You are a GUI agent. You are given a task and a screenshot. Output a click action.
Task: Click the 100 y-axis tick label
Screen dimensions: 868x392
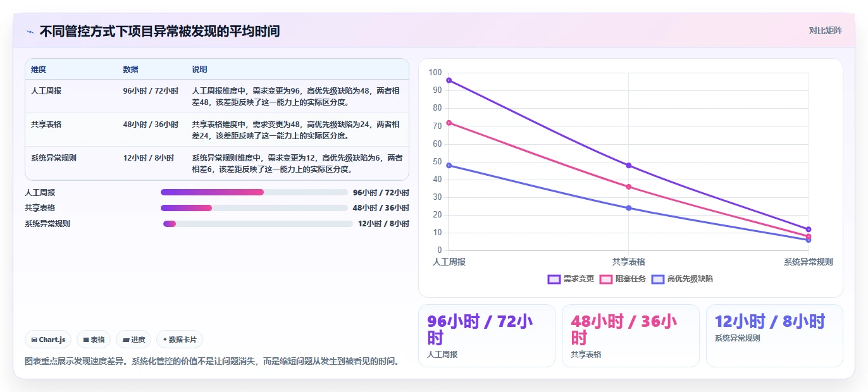click(435, 73)
